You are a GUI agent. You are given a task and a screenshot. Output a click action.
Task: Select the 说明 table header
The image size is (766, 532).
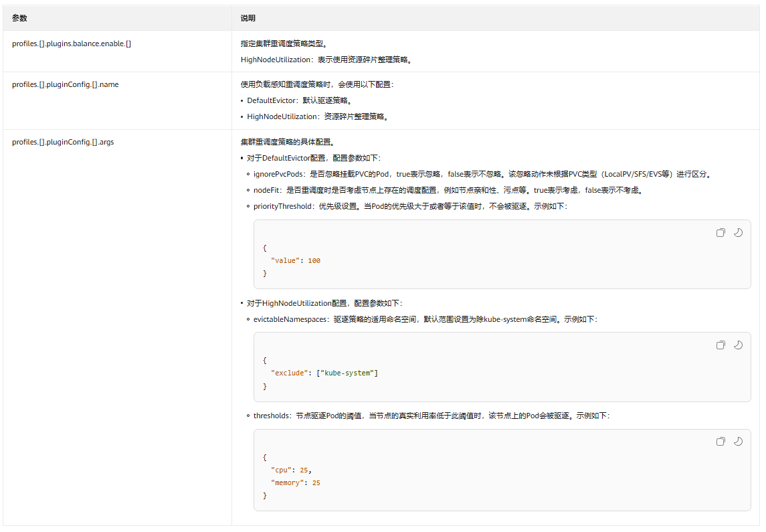coord(246,18)
